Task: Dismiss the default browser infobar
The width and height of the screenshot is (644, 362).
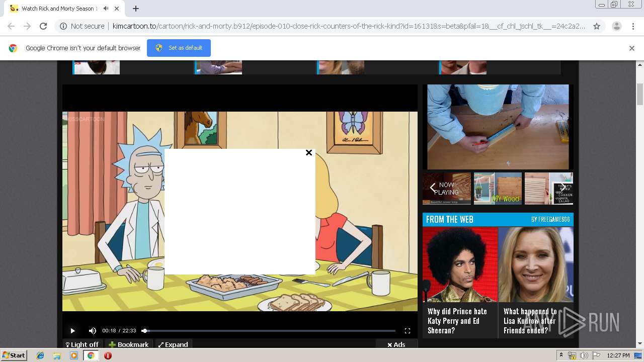Action: click(631, 48)
